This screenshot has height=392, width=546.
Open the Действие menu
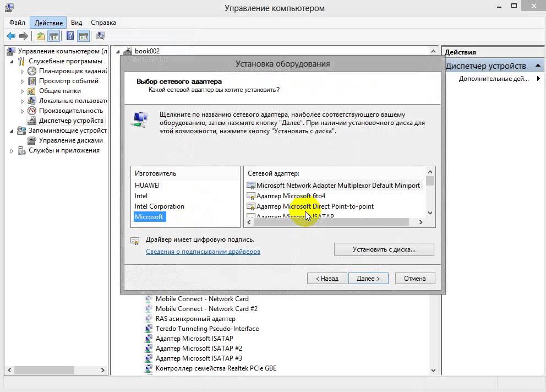pyautogui.click(x=48, y=23)
